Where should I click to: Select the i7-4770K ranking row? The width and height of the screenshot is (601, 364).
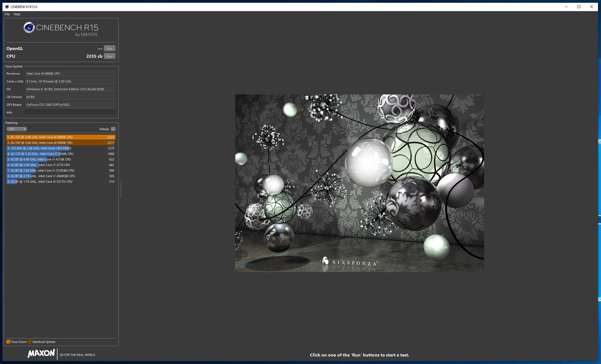click(x=61, y=159)
